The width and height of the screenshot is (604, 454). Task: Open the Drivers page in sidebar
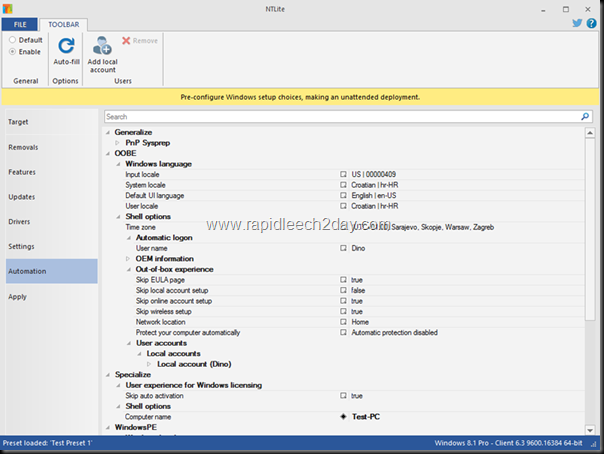coord(52,221)
